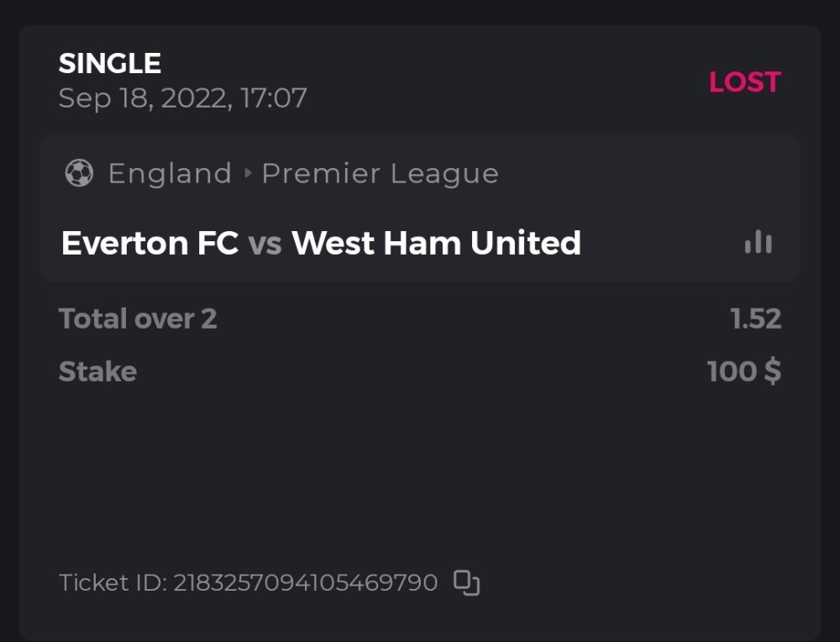
Task: Click the Stake label
Action: 97,371
